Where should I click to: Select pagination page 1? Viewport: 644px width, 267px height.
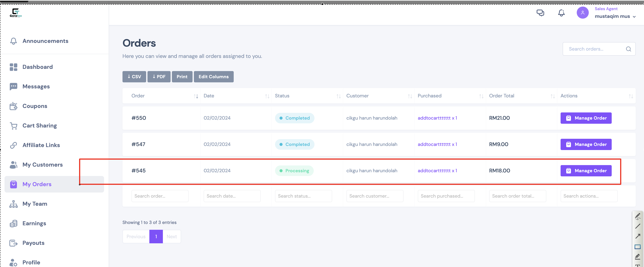(x=156, y=237)
